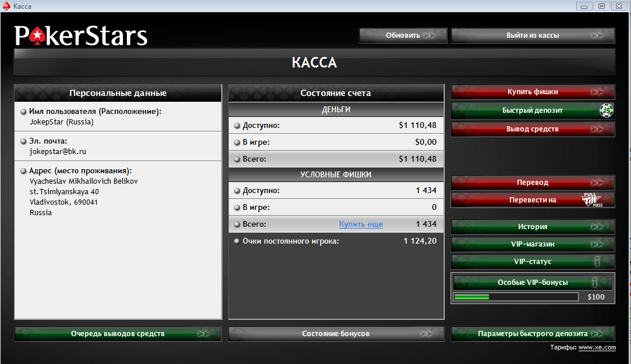631x364 pixels.
Task: Open Очередь выводов средств queue
Action: (118, 333)
